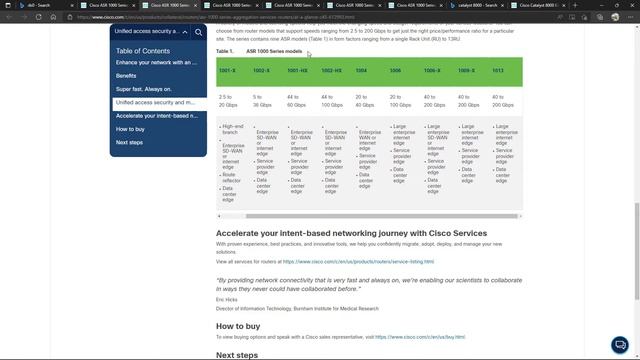Open a new browser tab with plus icon
640x360 pixels.
click(x=575, y=5)
